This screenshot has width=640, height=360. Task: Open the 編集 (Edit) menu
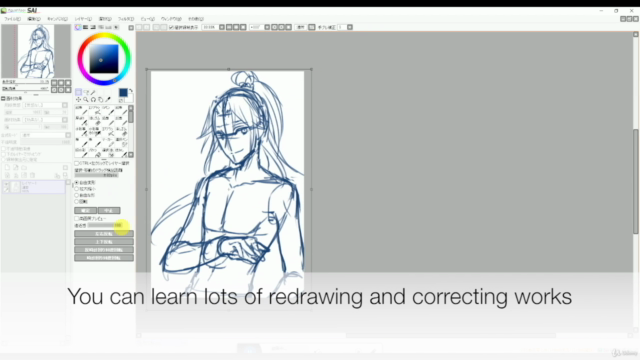33,19
